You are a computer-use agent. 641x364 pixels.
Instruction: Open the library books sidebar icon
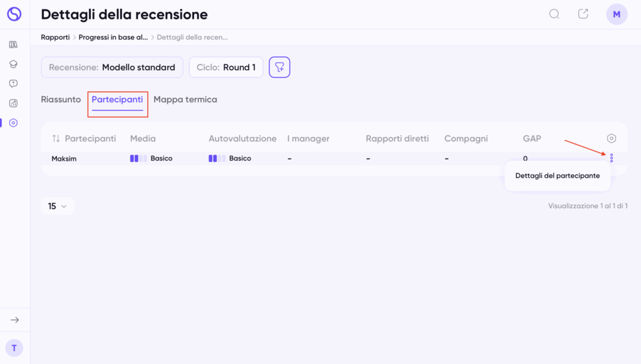14,44
